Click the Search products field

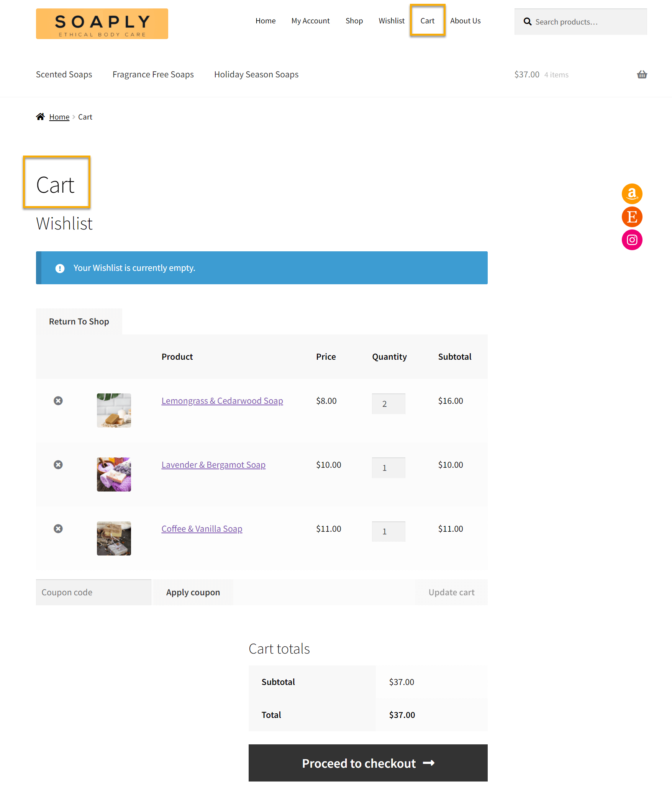tap(580, 22)
